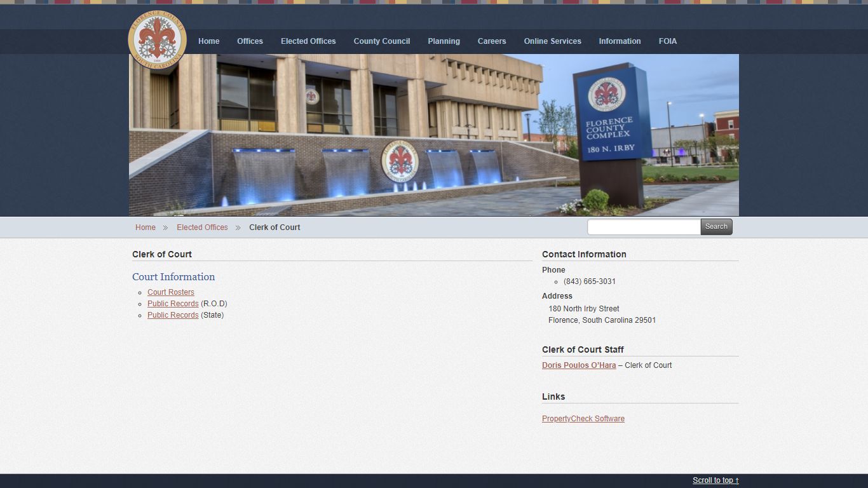The image size is (868, 488).
Task: Open the Offices menu
Action: (x=250, y=41)
